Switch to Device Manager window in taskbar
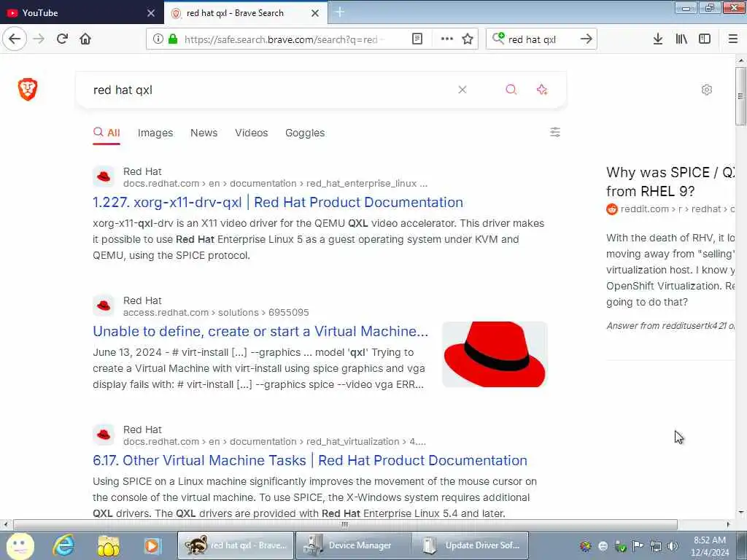 pos(354,545)
